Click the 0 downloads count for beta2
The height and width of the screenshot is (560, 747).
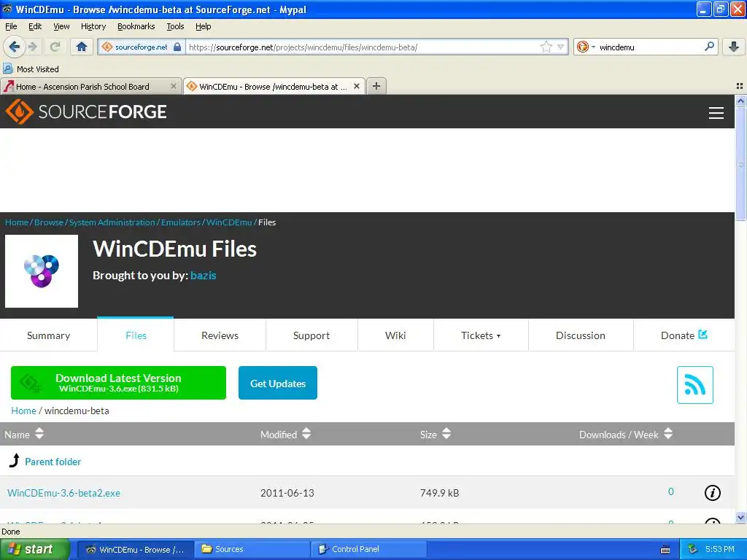point(671,492)
